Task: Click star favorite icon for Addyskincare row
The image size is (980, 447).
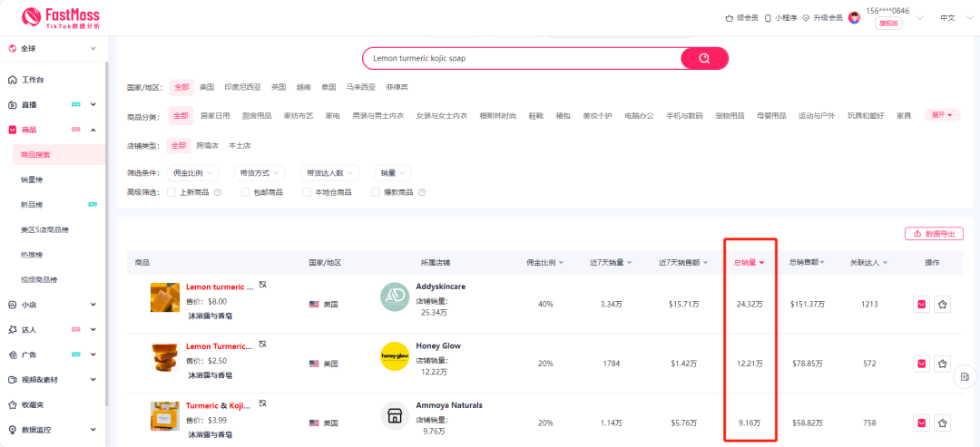Action: [x=943, y=305]
